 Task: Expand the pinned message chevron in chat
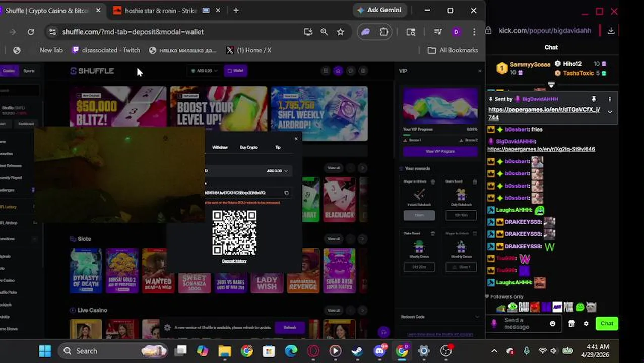point(610,112)
